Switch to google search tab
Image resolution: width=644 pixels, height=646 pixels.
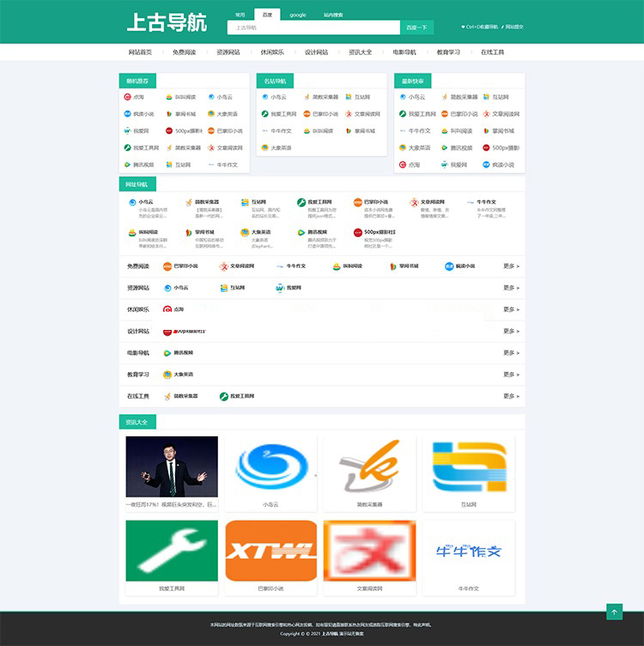pyautogui.click(x=297, y=15)
